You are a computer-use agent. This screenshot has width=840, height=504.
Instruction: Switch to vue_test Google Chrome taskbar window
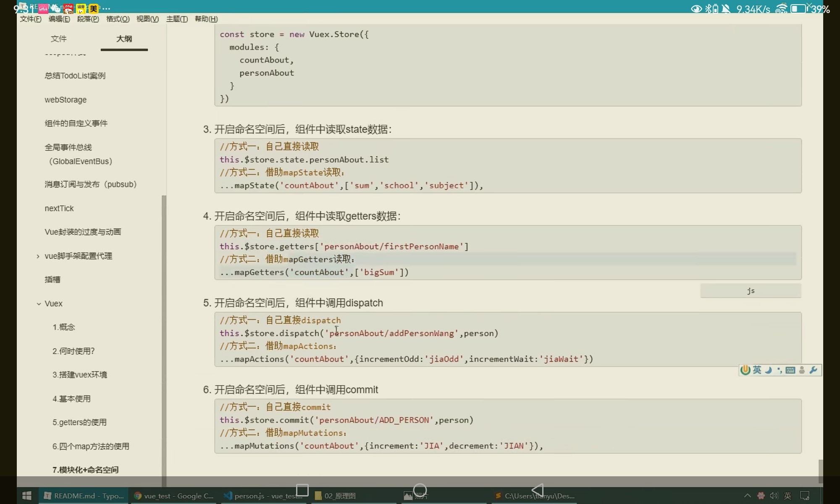(174, 496)
